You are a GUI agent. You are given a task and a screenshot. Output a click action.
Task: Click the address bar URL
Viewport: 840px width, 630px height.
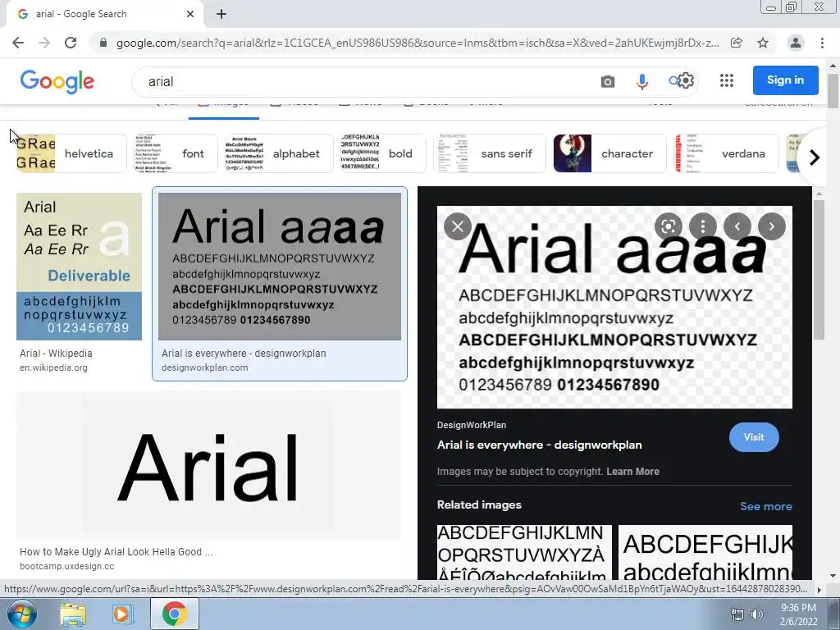pos(417,43)
